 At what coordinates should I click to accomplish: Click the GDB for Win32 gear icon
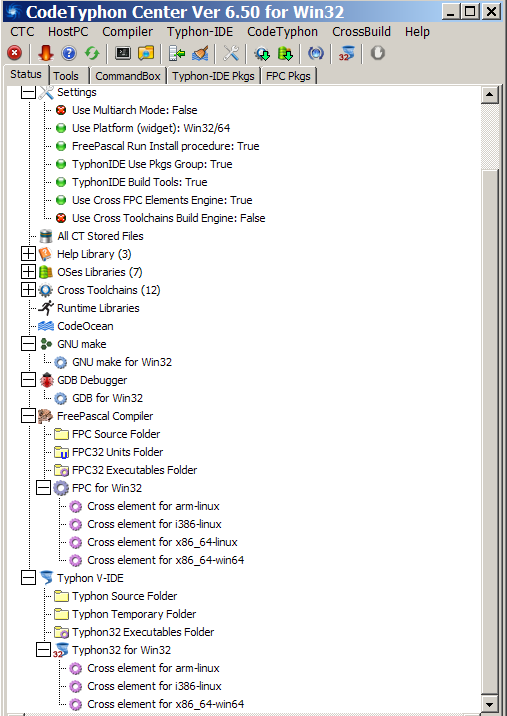(61, 399)
